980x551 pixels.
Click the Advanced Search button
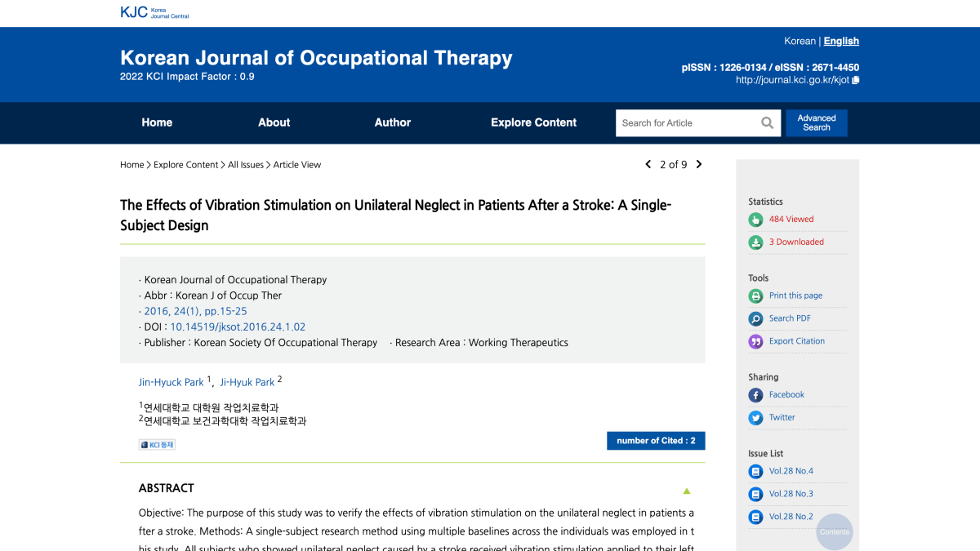pyautogui.click(x=816, y=123)
